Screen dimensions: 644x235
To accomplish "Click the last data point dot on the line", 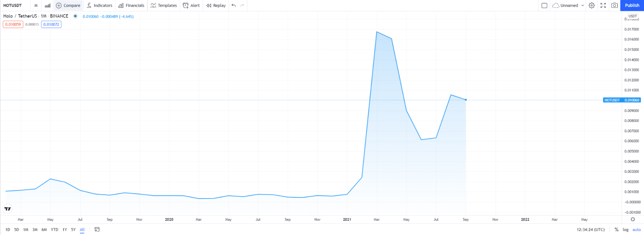I will 466,100.
